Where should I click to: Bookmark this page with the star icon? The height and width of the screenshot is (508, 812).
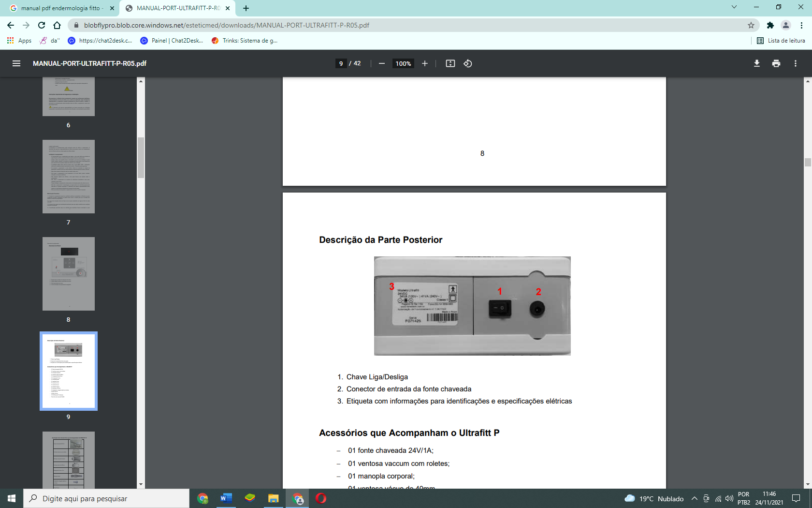751,25
